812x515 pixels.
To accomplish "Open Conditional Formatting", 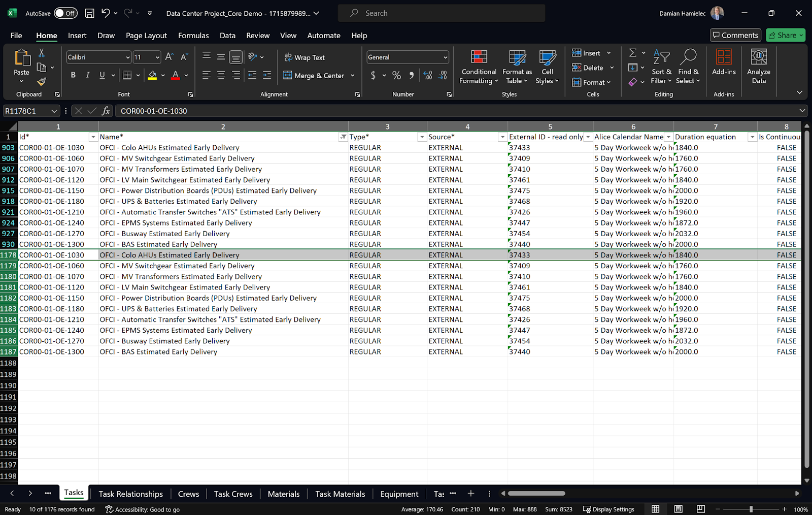I will click(x=479, y=67).
